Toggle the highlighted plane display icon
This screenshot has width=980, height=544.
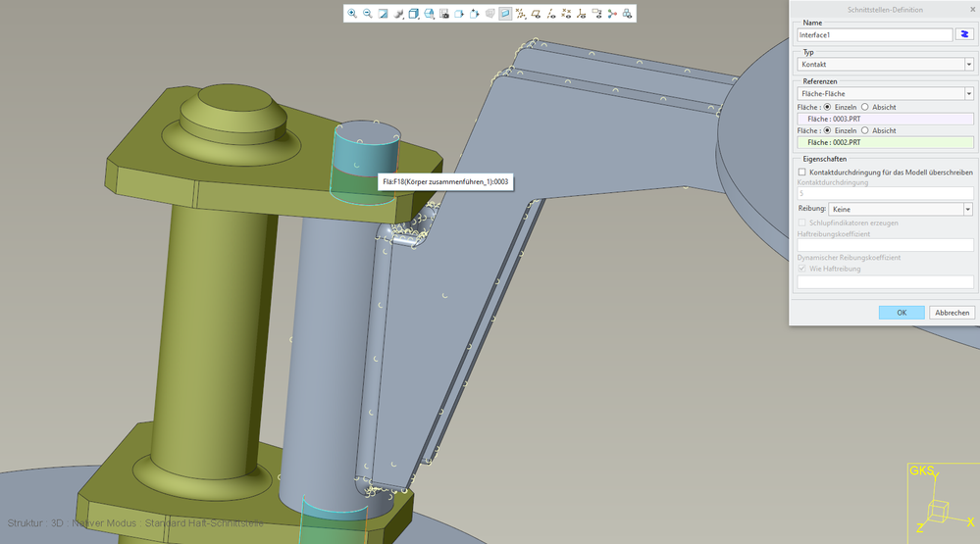click(x=505, y=14)
